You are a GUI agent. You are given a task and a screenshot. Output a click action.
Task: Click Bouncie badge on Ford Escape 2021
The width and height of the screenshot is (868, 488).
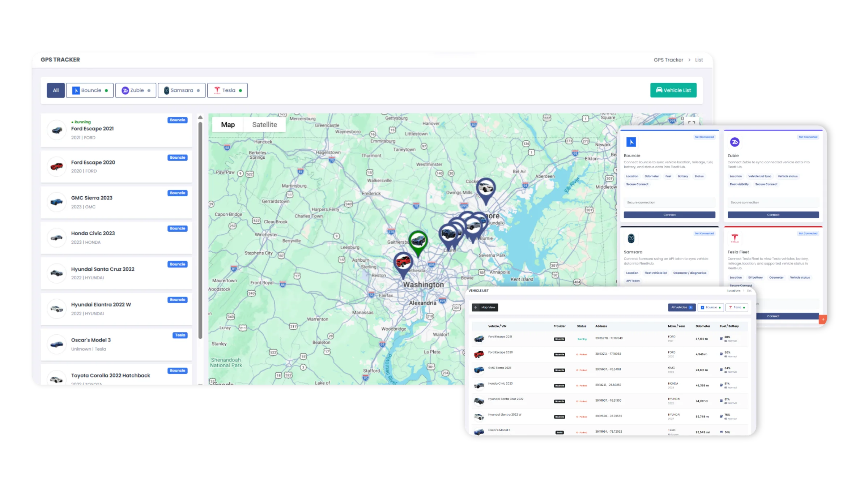pos(178,120)
